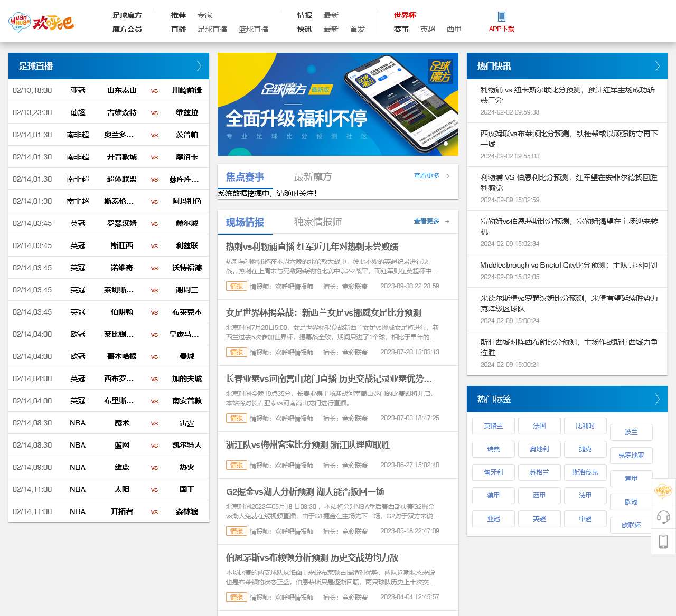676x616 pixels.
Task: Open 足球直播 navigation link
Action: click(x=212, y=29)
